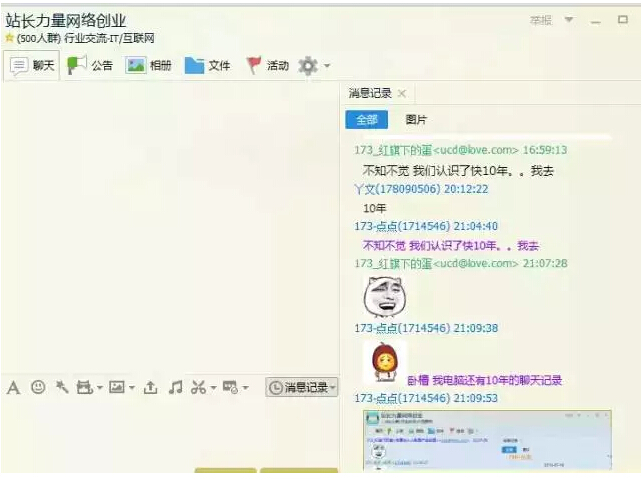The height and width of the screenshot is (480, 642).
Task: Open the emoji smiley picker
Action: pos(38,387)
